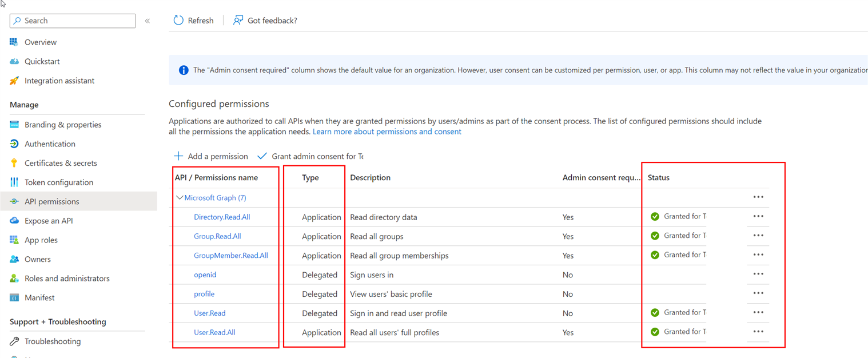Click the Authentication icon
This screenshot has width=868, height=358.
point(14,144)
